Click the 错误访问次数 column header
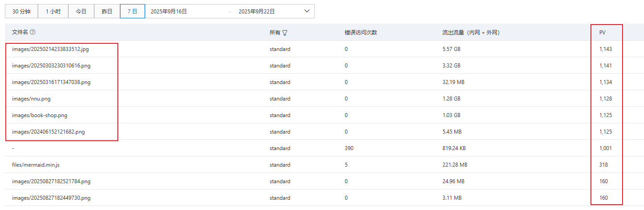 361,33
